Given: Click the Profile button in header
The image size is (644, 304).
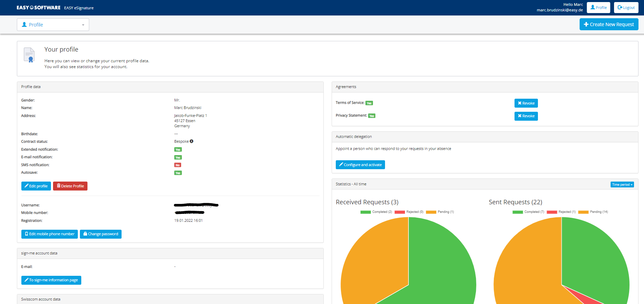Looking at the screenshot, I should [x=599, y=8].
